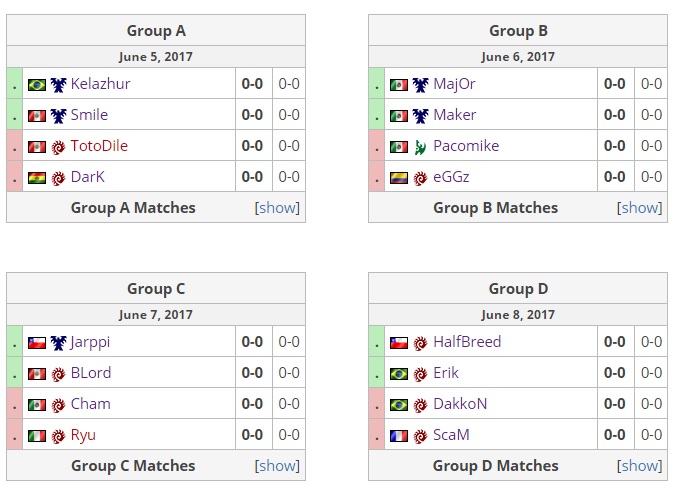Click the Italy flag next to Ryu
Screen dimensions: 677x487
click(37, 436)
